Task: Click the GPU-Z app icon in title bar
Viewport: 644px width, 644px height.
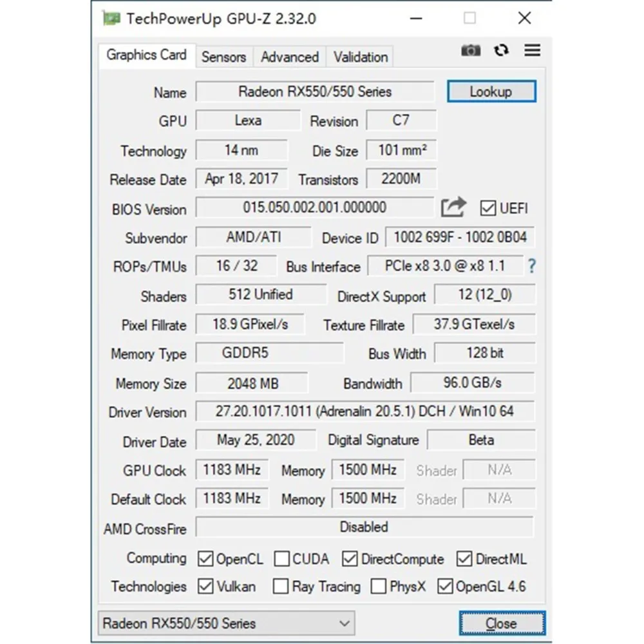Action: point(111,19)
